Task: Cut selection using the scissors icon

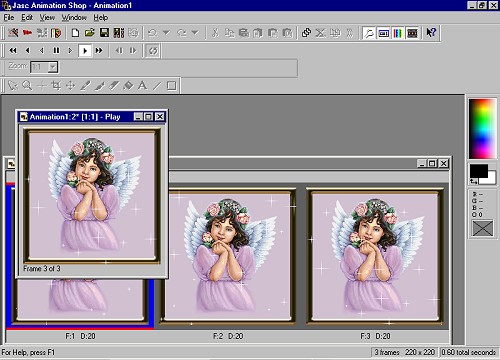Action: pos(215,33)
